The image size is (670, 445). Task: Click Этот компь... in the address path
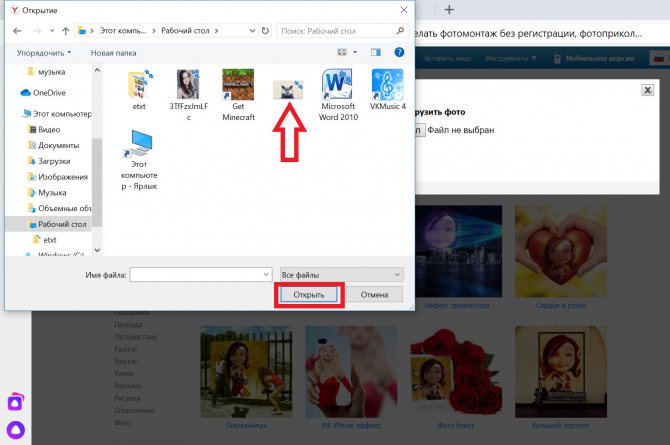(x=123, y=31)
